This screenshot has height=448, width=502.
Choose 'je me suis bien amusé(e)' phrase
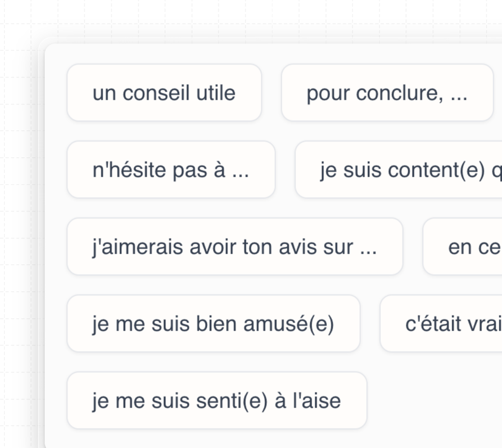point(213,324)
